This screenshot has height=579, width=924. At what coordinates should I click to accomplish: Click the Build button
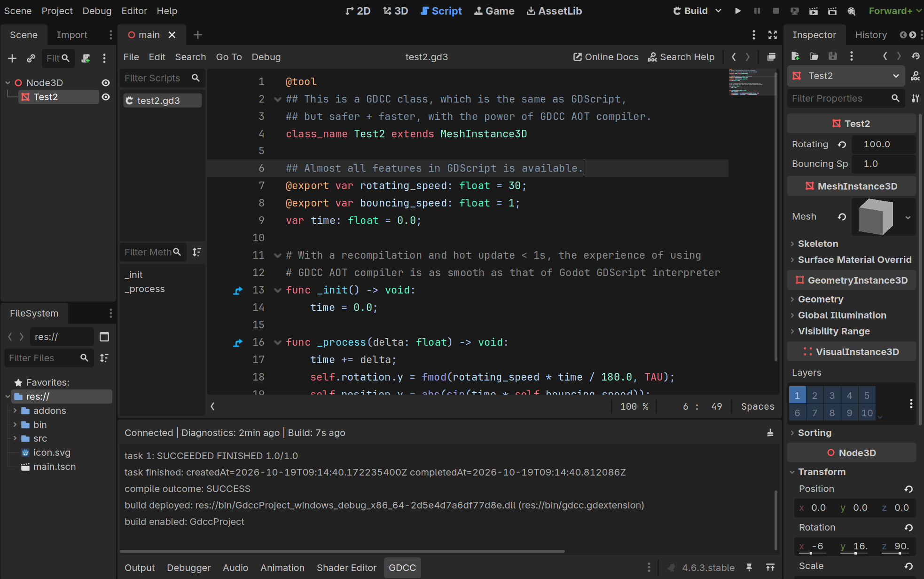[x=690, y=11]
